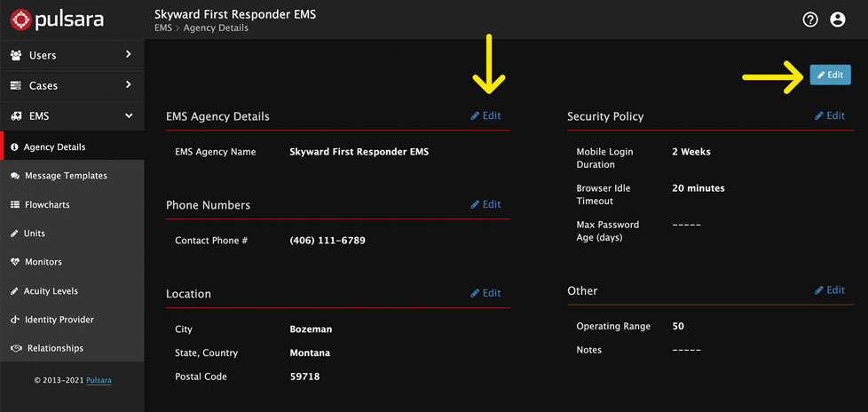
Task: Click the Relationships handshake icon
Action: tap(16, 349)
